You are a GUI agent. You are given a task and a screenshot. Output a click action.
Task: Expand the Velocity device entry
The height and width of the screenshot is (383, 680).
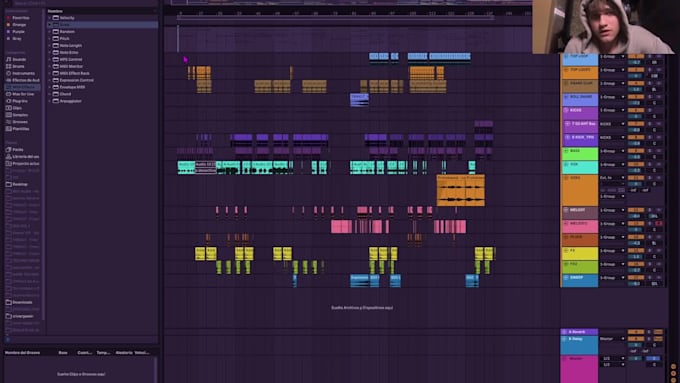[50, 18]
